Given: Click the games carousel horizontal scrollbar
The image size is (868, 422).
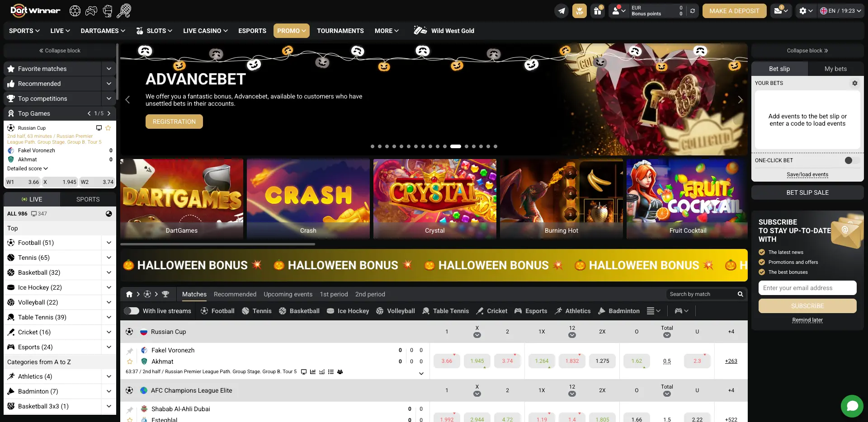Looking at the screenshot, I should tap(217, 244).
